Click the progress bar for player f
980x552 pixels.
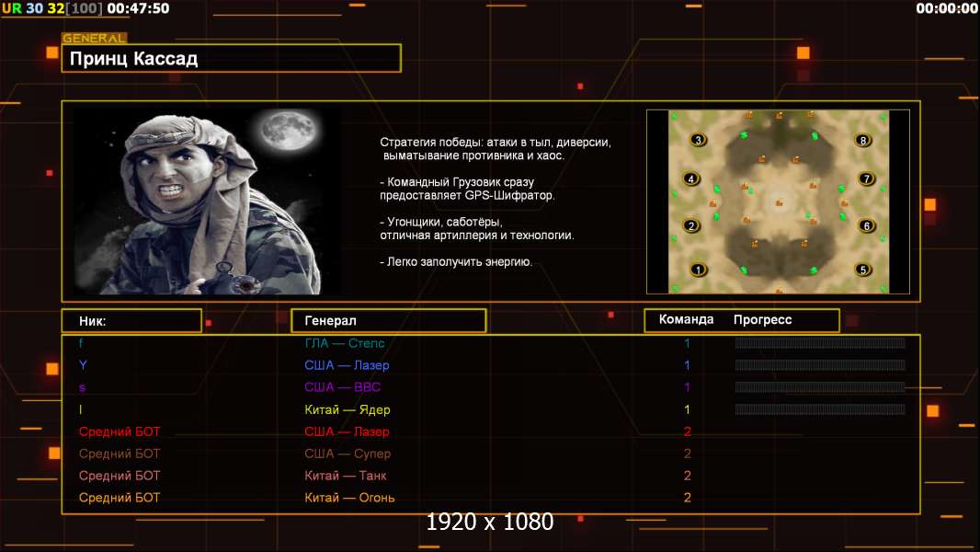(820, 343)
